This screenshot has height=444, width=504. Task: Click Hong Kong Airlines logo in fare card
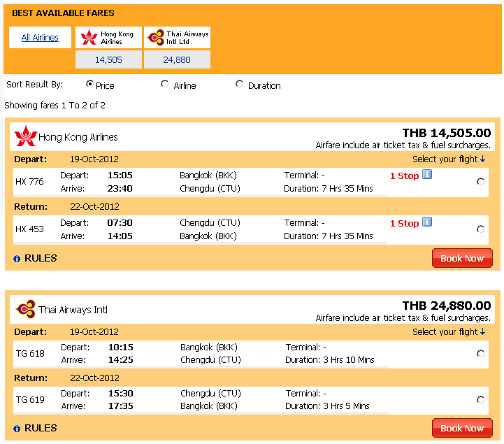click(26, 136)
